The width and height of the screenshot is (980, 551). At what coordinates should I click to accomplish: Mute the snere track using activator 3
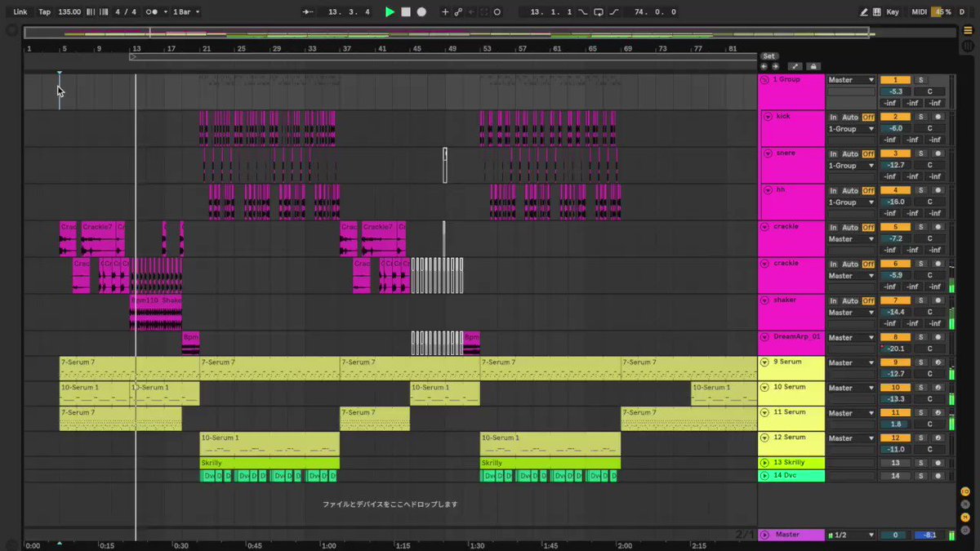click(895, 153)
